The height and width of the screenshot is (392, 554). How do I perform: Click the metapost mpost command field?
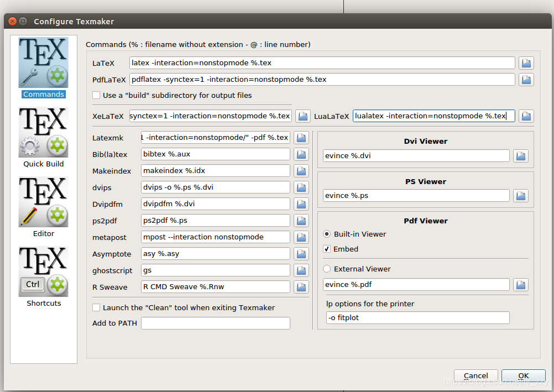216,237
